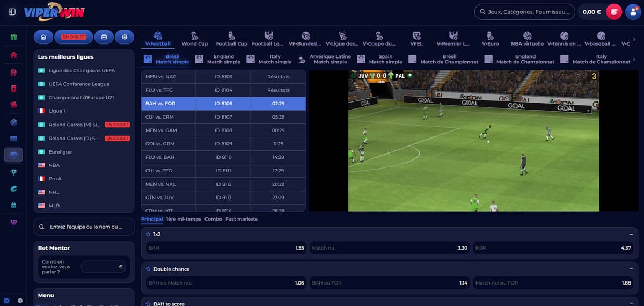
Task: Switch to the Principal markets tab
Action: [152, 219]
